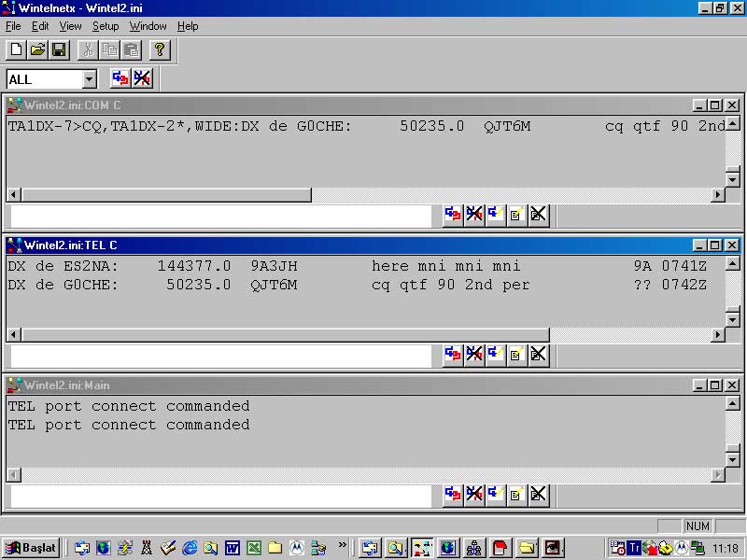The height and width of the screenshot is (560, 747).
Task: Click the Copy toolbar icon
Action: point(109,49)
